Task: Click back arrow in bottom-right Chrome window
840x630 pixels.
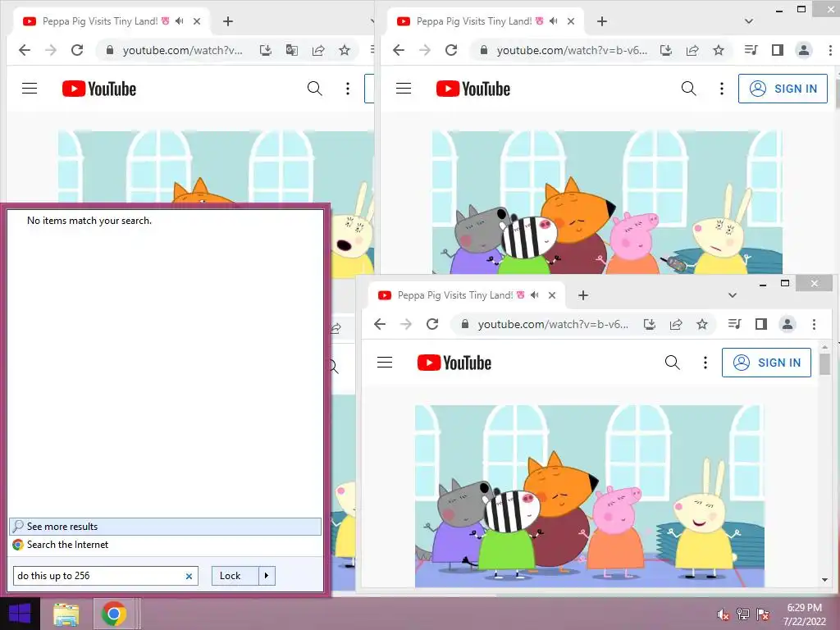Action: click(x=380, y=324)
